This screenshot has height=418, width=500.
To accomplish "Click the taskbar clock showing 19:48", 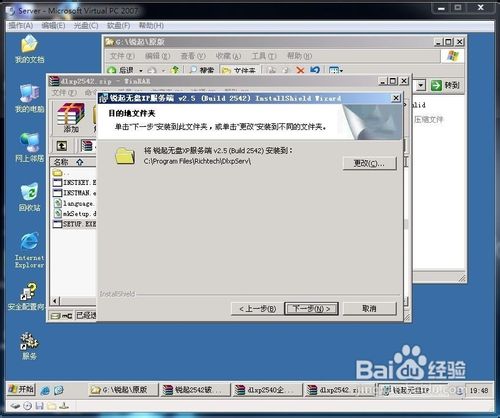I will point(479,390).
